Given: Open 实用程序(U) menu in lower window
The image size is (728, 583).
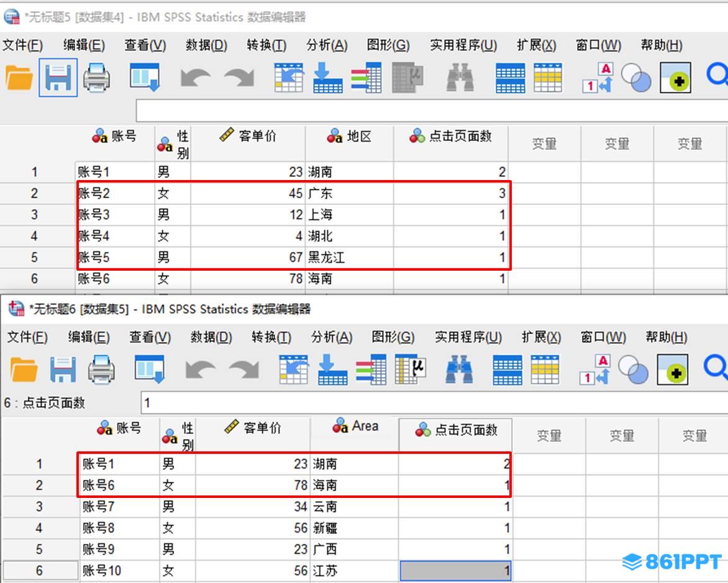Looking at the screenshot, I should pyautogui.click(x=468, y=337).
